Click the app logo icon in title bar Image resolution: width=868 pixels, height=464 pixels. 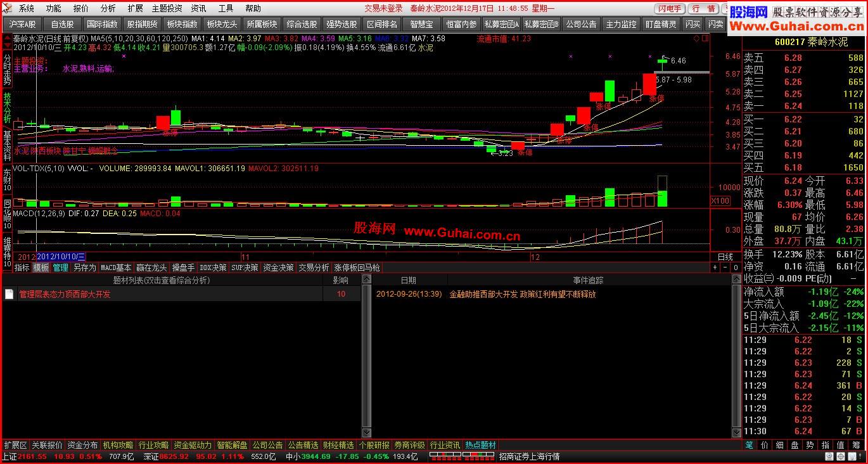6,8
